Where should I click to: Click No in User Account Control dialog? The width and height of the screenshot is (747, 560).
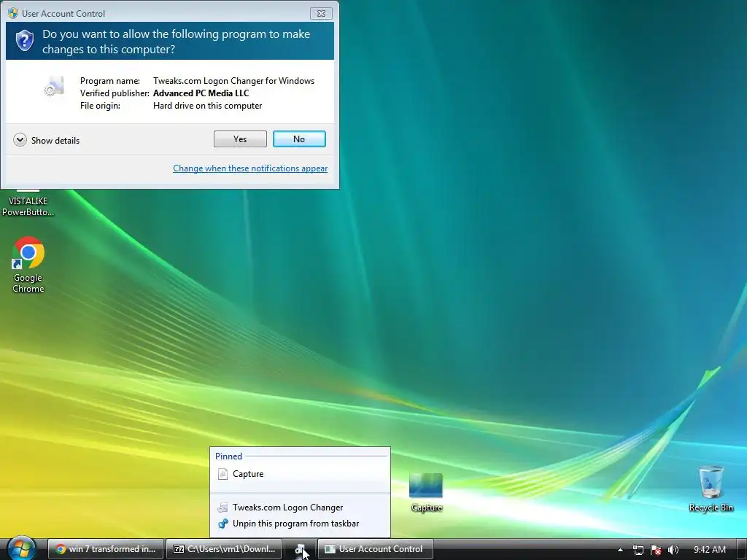(299, 139)
